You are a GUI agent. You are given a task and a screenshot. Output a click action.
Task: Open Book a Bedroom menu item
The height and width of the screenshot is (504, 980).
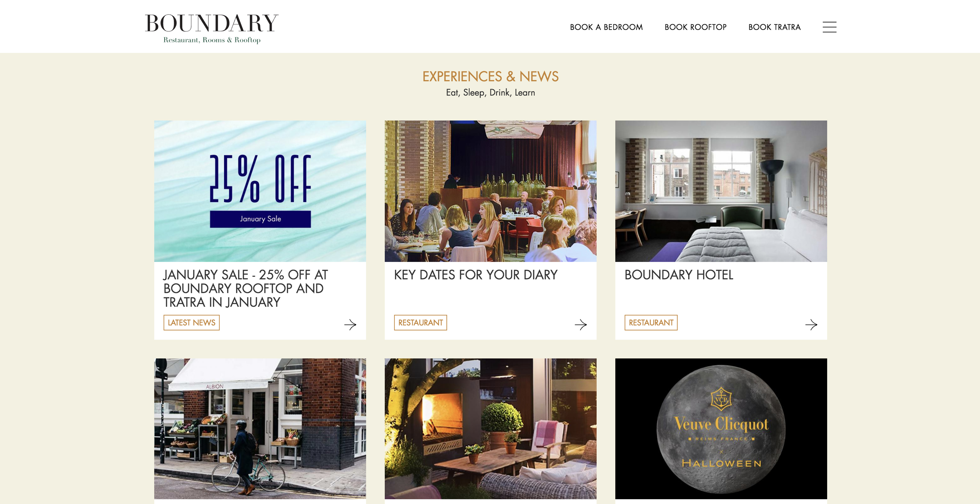(x=606, y=27)
